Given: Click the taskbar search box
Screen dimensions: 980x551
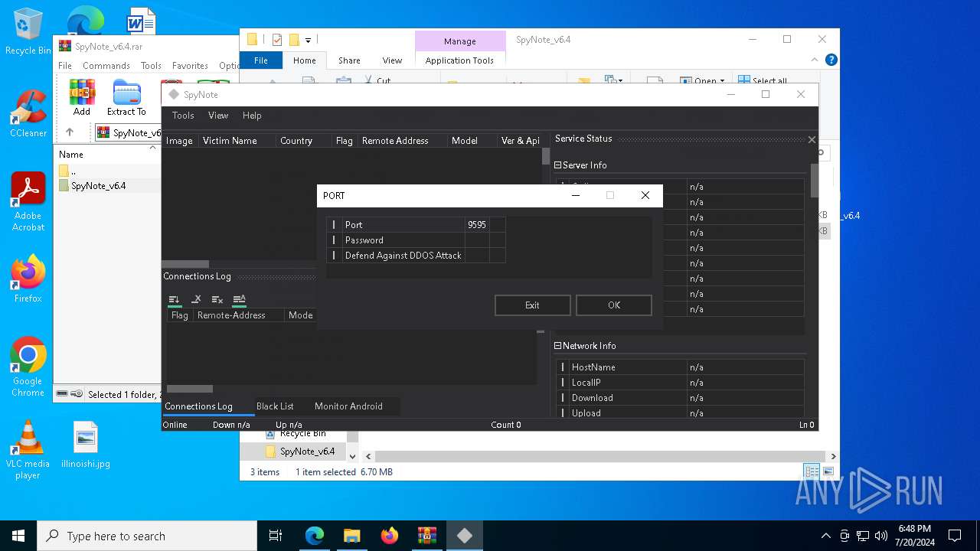Looking at the screenshot, I should 147,536.
